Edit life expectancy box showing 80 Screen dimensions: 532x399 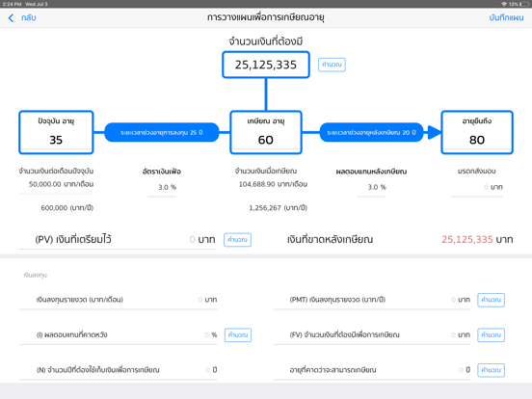(x=477, y=132)
